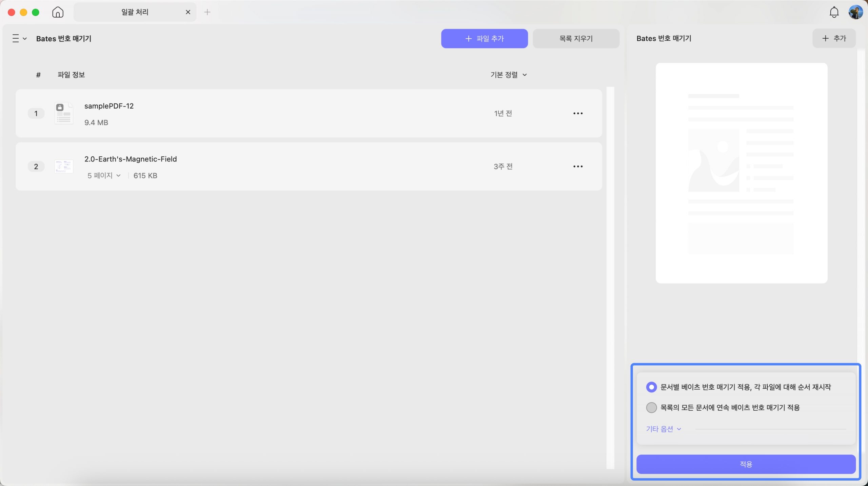This screenshot has width=868, height=486.
Task: Select 목록의 모든 문서에 연속 베이츠 radio option
Action: 651,407
